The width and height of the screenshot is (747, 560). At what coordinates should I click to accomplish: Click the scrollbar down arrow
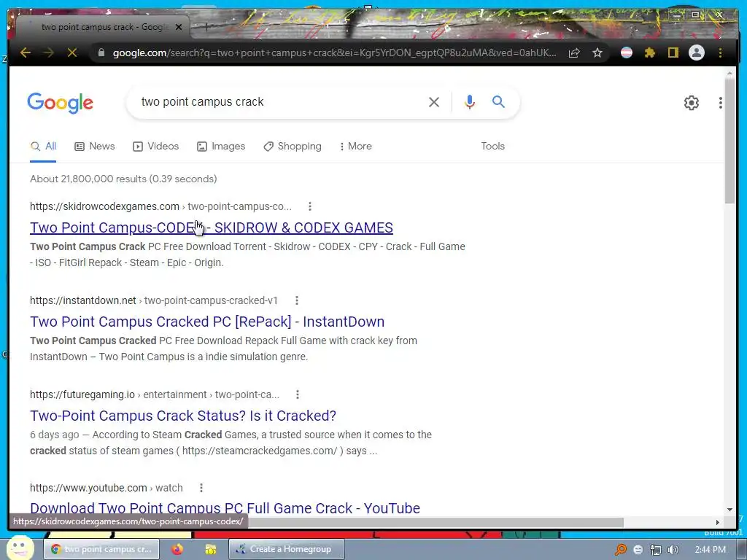pyautogui.click(x=729, y=510)
